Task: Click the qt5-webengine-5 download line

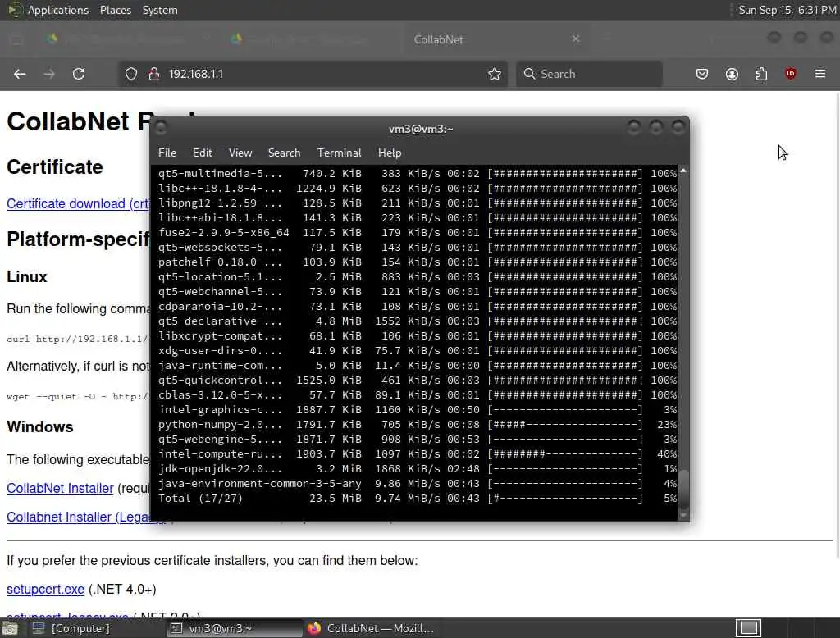Action: (418, 440)
